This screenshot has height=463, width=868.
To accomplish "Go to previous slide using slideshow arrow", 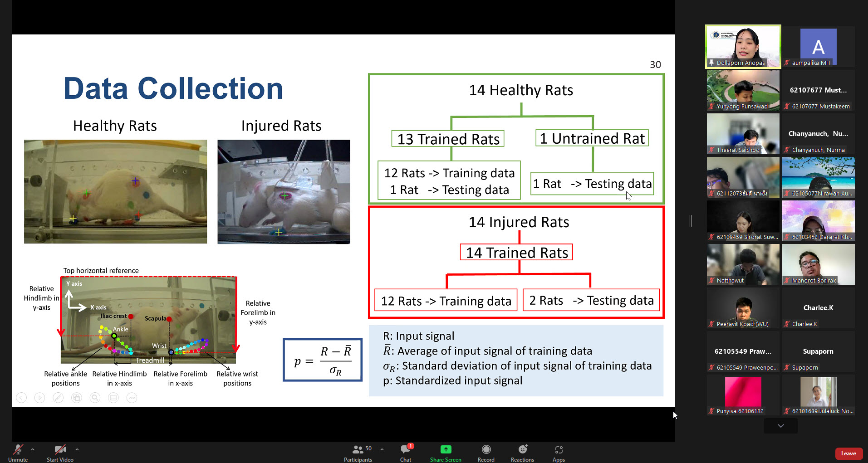I will (21, 398).
